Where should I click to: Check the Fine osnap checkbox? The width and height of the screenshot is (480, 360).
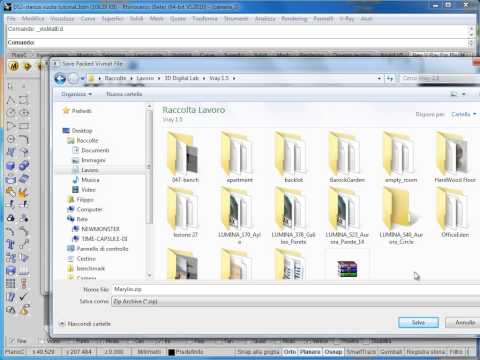12,341
